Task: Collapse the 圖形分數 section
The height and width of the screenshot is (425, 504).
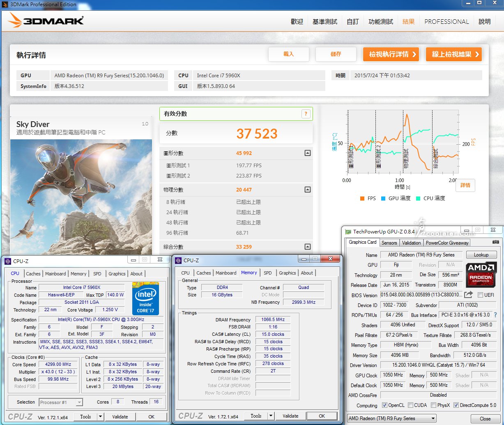Action: (307, 153)
